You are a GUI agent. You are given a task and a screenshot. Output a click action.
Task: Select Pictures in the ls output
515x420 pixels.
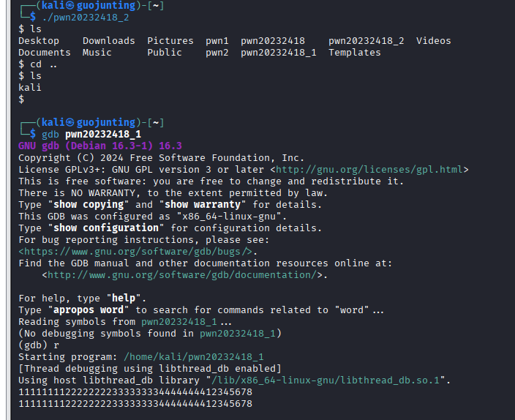point(170,41)
